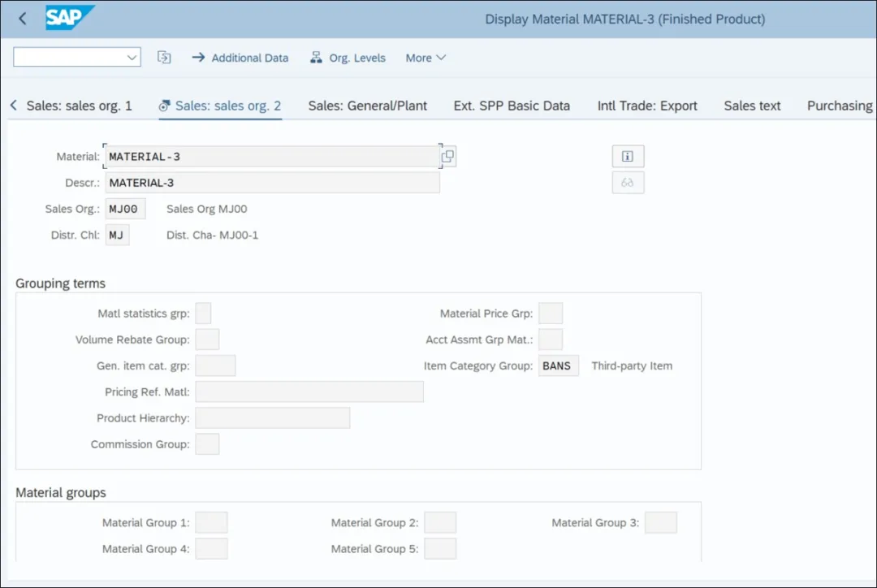Screen dimensions: 877x588
Task: Open Additional Data
Action: click(240, 58)
